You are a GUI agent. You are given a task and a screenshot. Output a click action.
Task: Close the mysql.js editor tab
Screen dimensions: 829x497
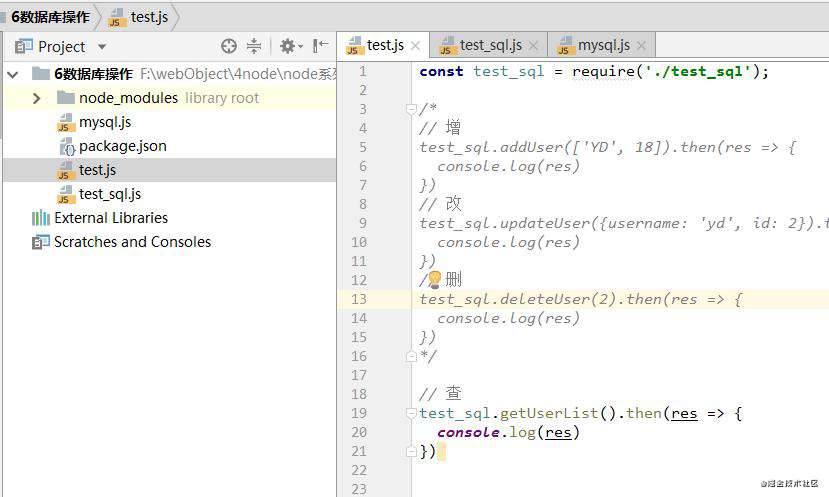pos(641,46)
